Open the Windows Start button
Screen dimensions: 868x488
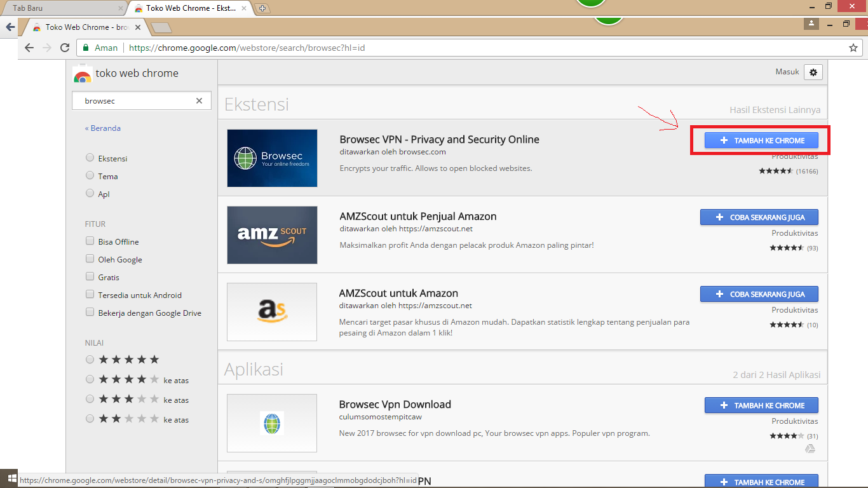point(11,478)
